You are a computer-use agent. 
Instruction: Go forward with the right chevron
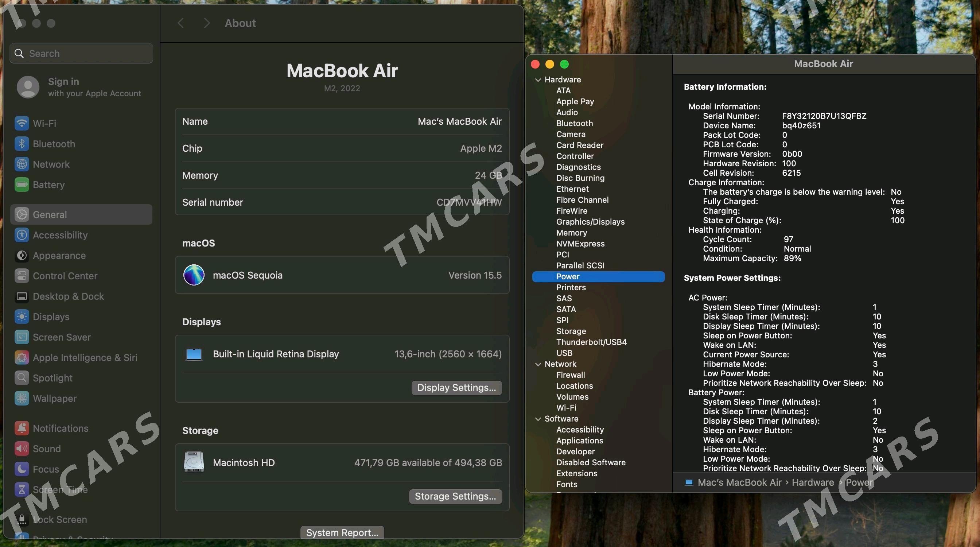pyautogui.click(x=207, y=23)
